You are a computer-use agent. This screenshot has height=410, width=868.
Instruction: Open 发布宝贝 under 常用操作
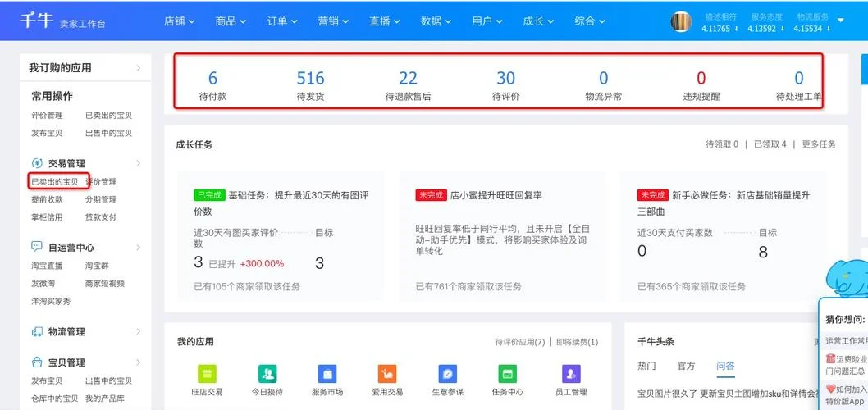[47, 134]
